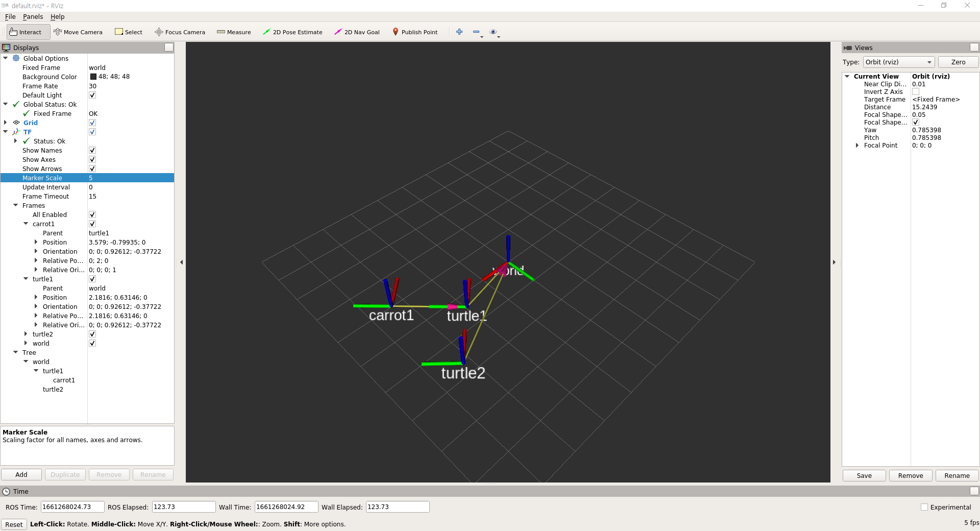The width and height of the screenshot is (980, 531).
Task: Float the Displays panel with its corner button
Action: [x=169, y=47]
